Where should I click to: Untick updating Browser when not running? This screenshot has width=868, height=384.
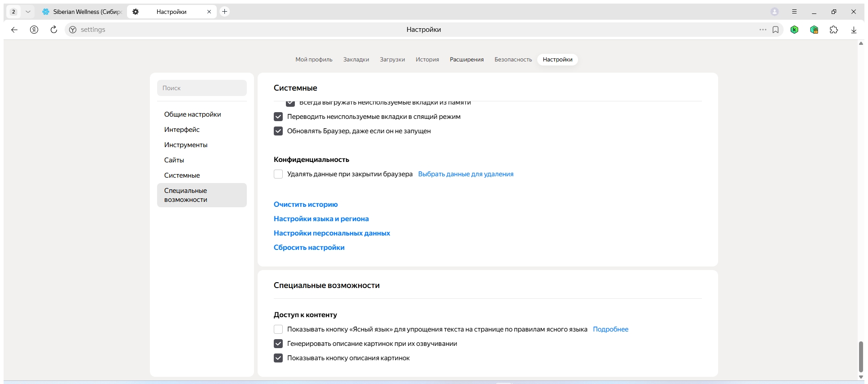(x=278, y=131)
